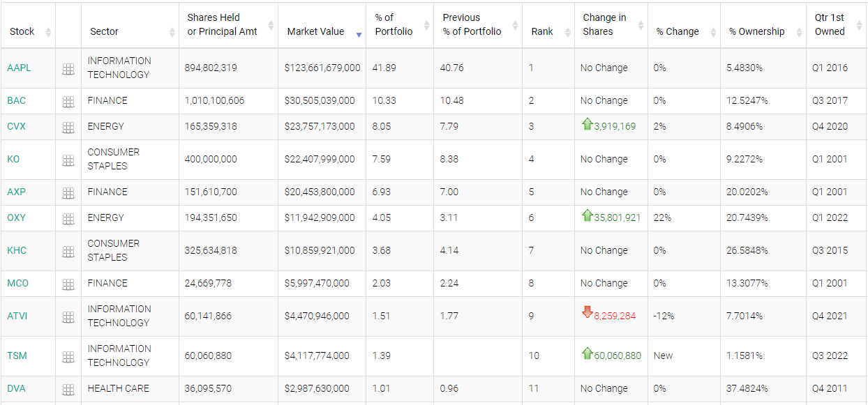Click the grid icon in ATVI row
This screenshot has width=868, height=405.
point(68,317)
